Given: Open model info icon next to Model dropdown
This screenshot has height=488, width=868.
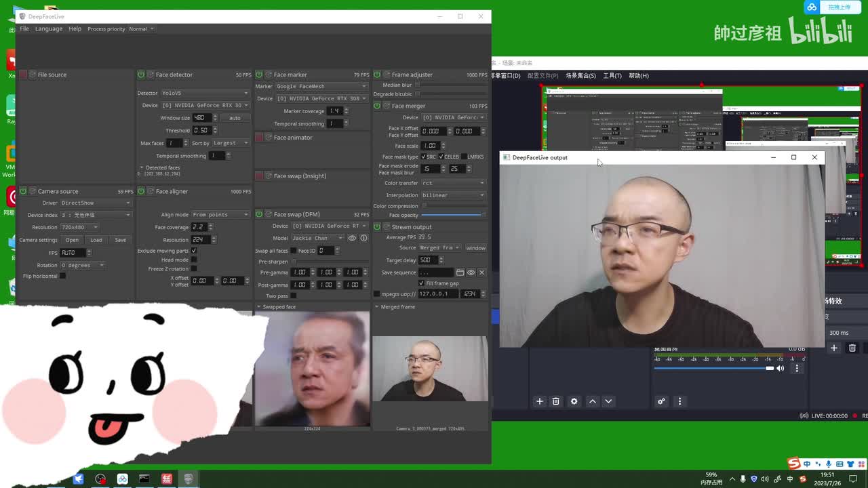Looking at the screenshot, I should (x=363, y=238).
